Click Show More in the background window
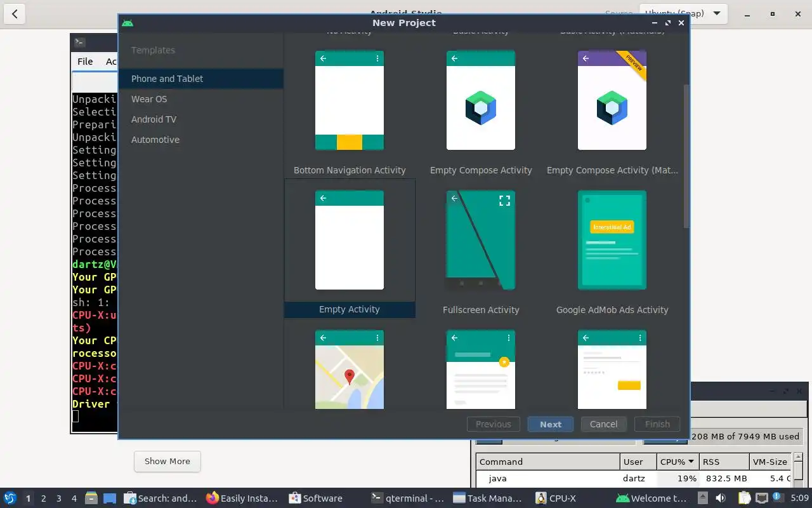The height and width of the screenshot is (508, 812). pos(167,462)
